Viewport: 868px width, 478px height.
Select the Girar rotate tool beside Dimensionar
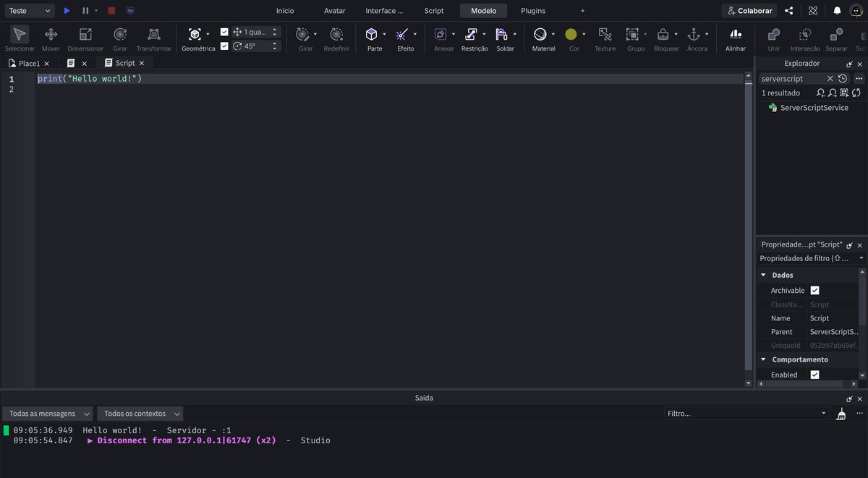[120, 38]
